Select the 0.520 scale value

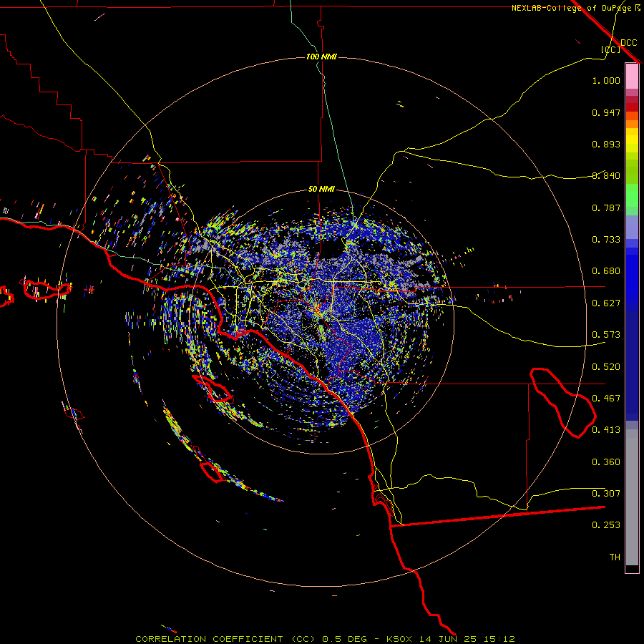(606, 367)
